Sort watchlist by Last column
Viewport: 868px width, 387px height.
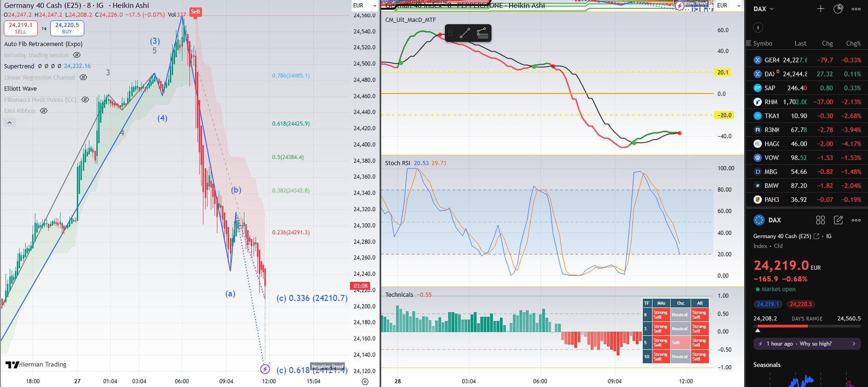coord(800,43)
